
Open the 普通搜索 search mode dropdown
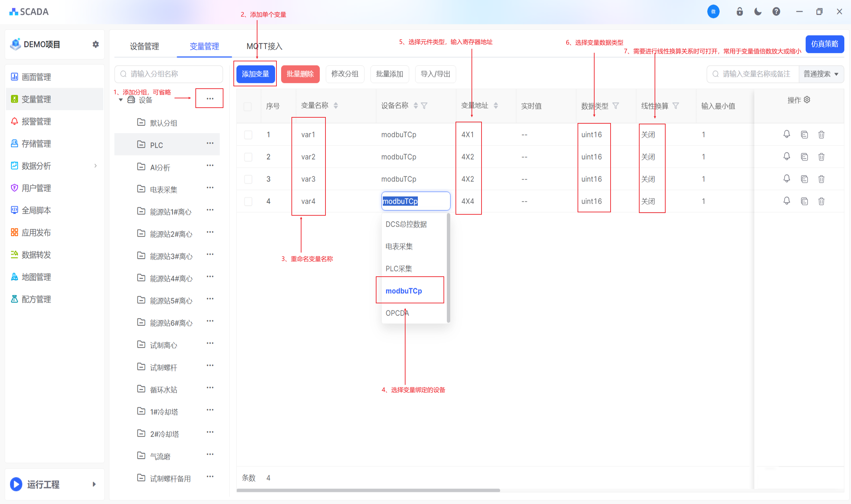tap(821, 74)
